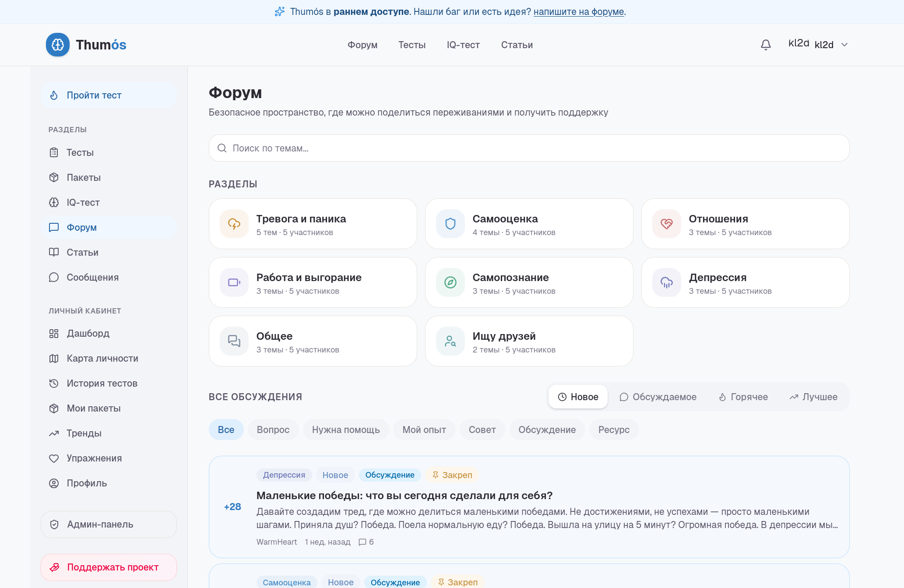904x588 pixels.
Task: Expand the kl2d user menu chevron
Action: pos(844,45)
